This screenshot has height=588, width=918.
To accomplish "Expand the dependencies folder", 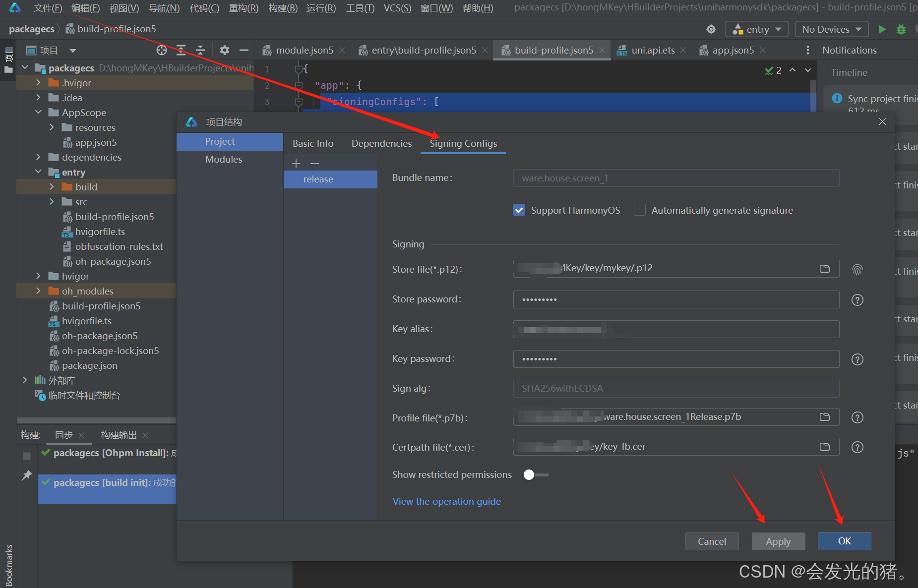I will (x=39, y=157).
